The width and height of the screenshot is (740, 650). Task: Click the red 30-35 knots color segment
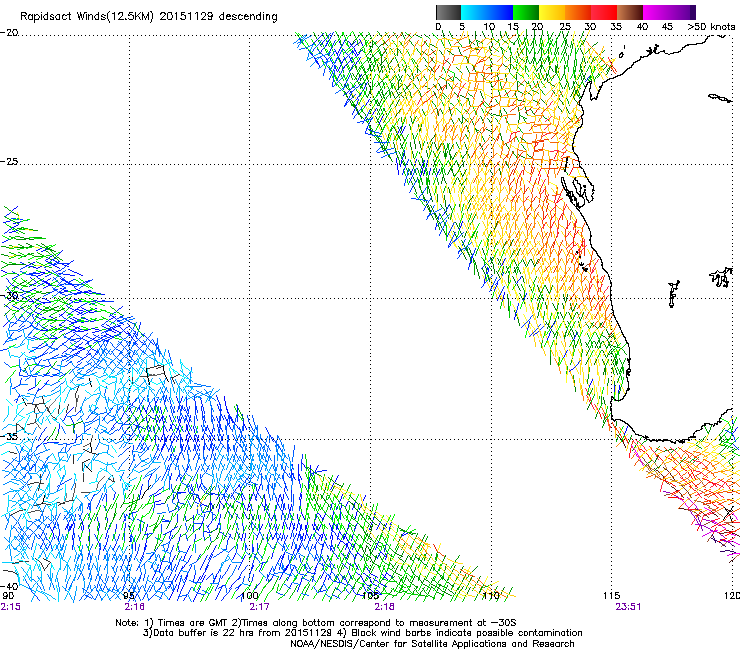[x=604, y=12]
